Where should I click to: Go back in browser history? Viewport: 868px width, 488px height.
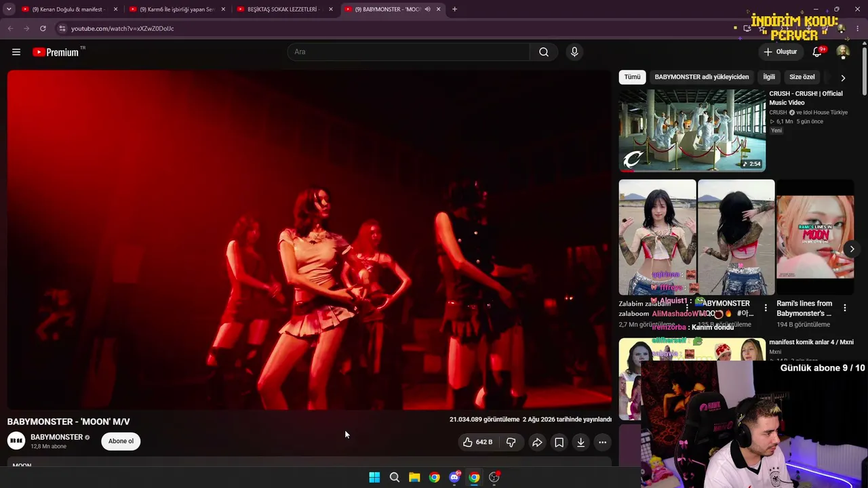(10, 28)
